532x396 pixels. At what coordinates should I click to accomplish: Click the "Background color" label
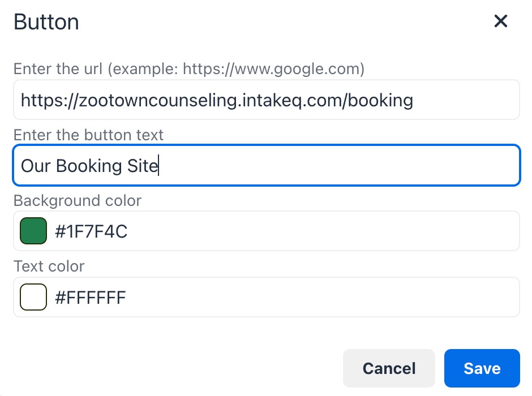click(x=78, y=200)
